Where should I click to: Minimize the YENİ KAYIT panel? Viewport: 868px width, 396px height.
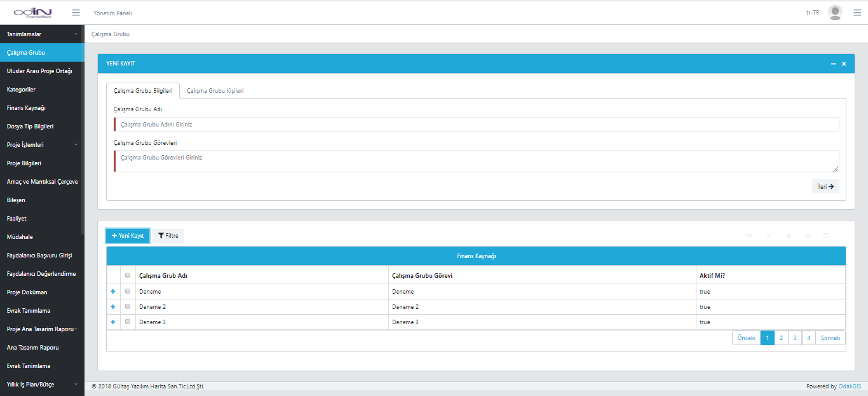click(833, 64)
